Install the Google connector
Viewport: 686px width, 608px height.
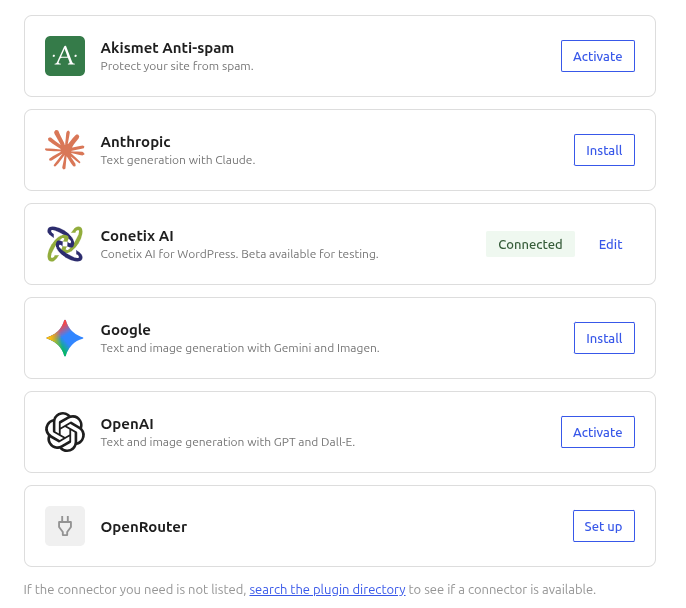[604, 338]
